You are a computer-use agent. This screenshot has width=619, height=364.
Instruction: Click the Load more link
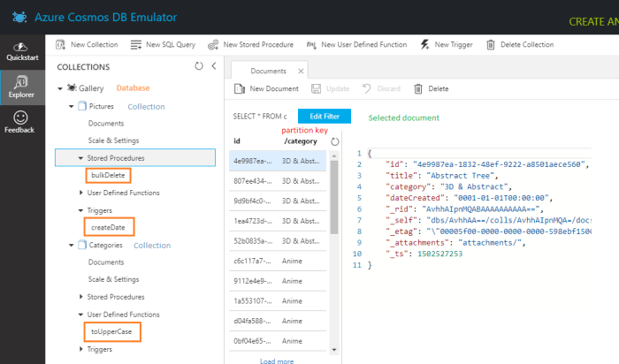point(277,360)
